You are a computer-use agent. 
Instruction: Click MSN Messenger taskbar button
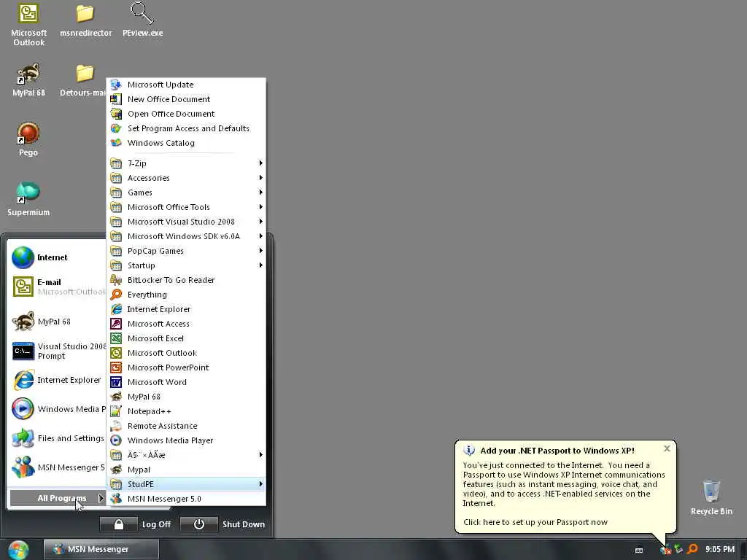click(101, 549)
